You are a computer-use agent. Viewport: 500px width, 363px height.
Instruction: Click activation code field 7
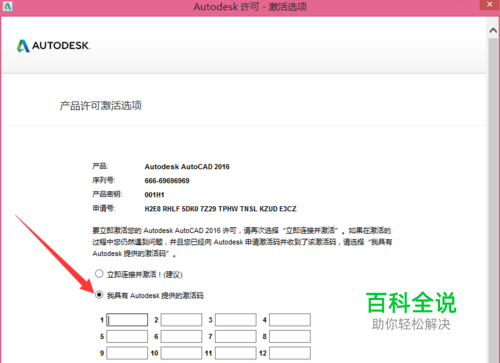tap(236, 336)
